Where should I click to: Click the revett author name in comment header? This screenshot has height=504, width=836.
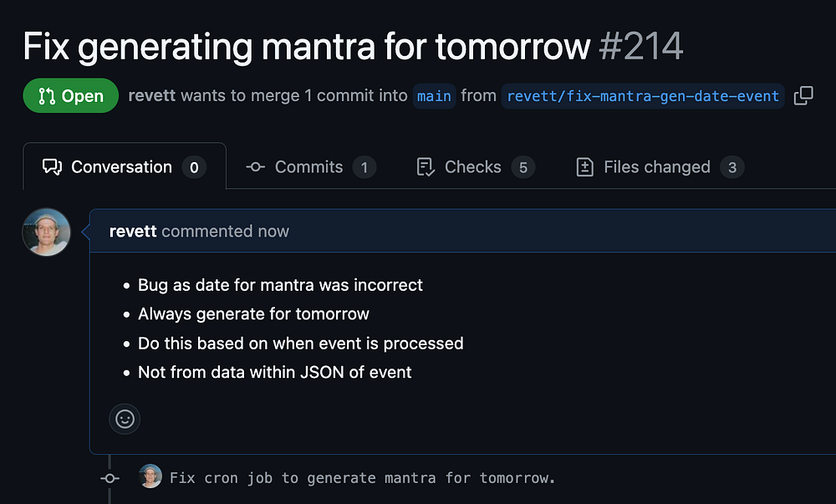pos(133,232)
